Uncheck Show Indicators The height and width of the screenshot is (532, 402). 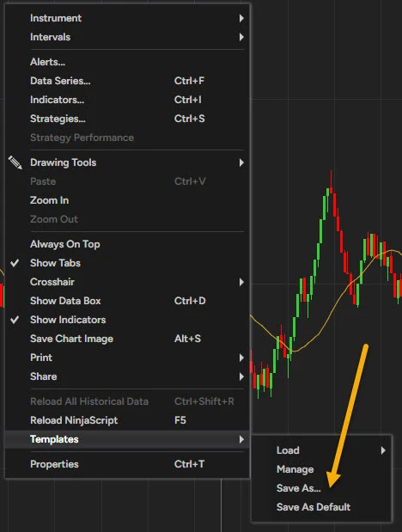coord(128,320)
